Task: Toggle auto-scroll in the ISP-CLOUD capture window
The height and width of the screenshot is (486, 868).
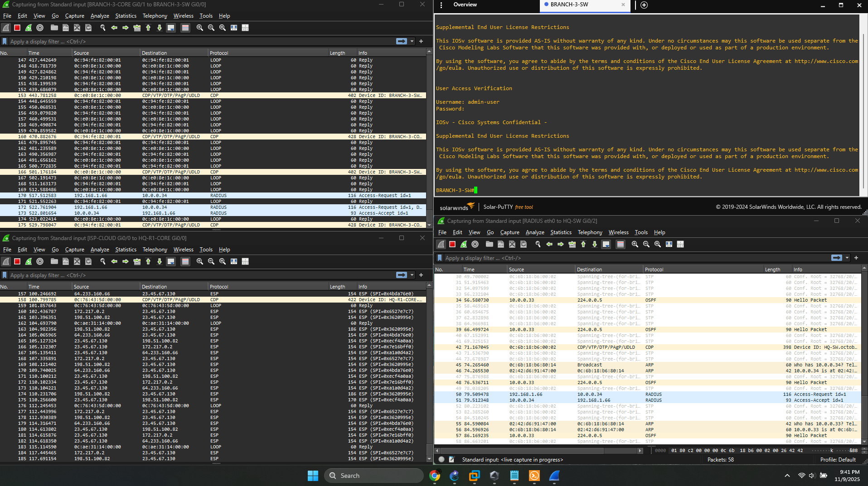Action: point(171,261)
